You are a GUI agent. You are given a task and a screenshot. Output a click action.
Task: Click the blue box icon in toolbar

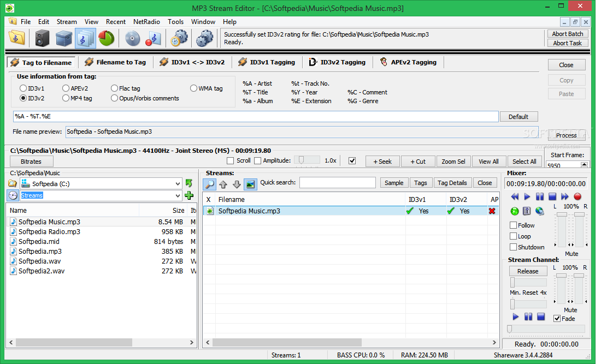(63, 38)
